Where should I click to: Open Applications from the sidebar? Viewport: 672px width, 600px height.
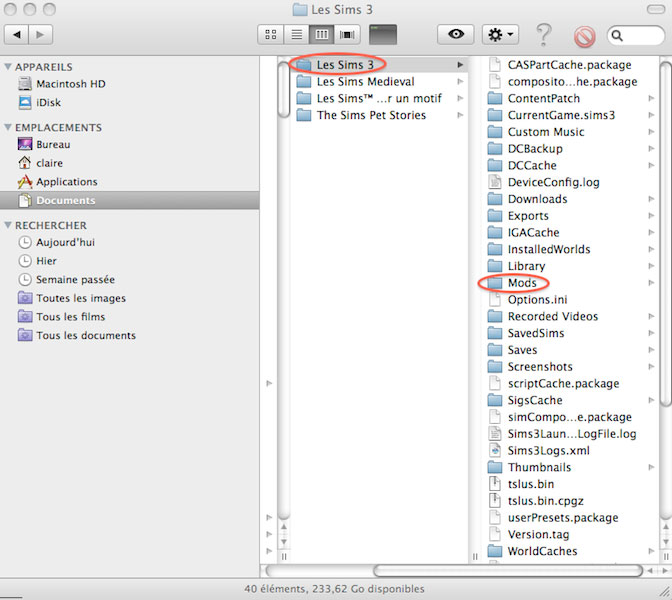click(x=57, y=182)
